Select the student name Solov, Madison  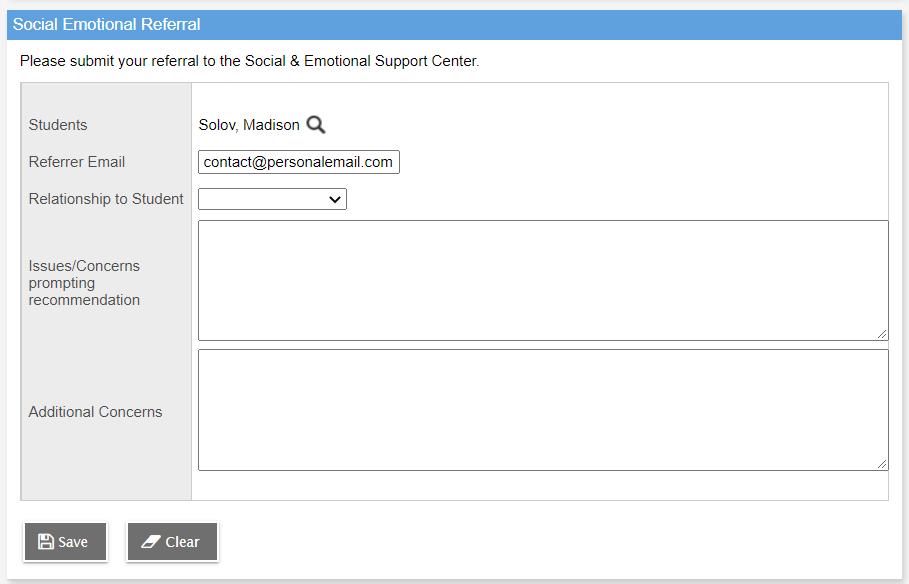point(250,124)
